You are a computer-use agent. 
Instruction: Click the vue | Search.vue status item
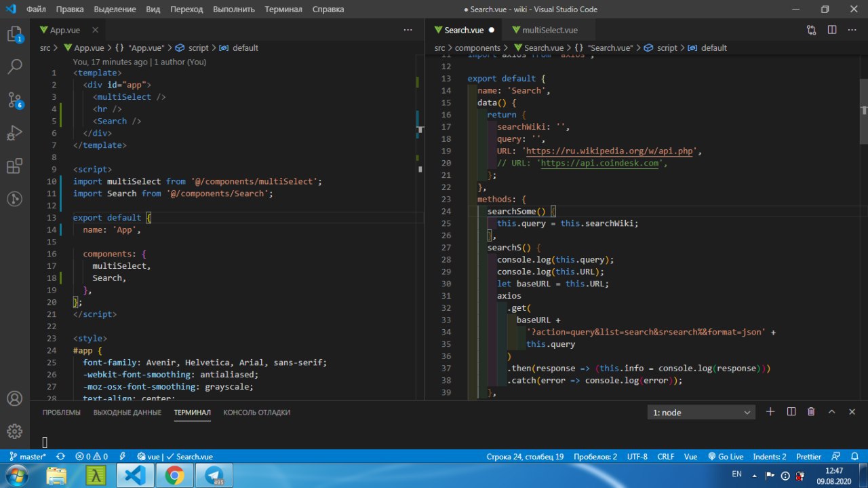pos(175,457)
